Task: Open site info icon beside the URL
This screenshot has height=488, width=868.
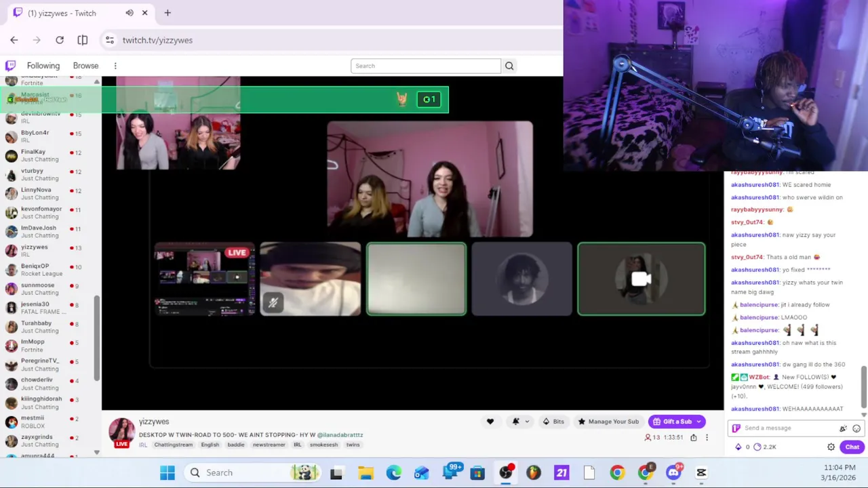Action: point(110,40)
